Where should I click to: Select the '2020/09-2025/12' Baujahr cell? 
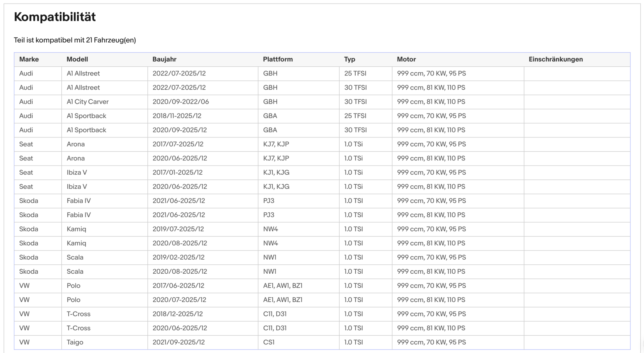coord(180,130)
